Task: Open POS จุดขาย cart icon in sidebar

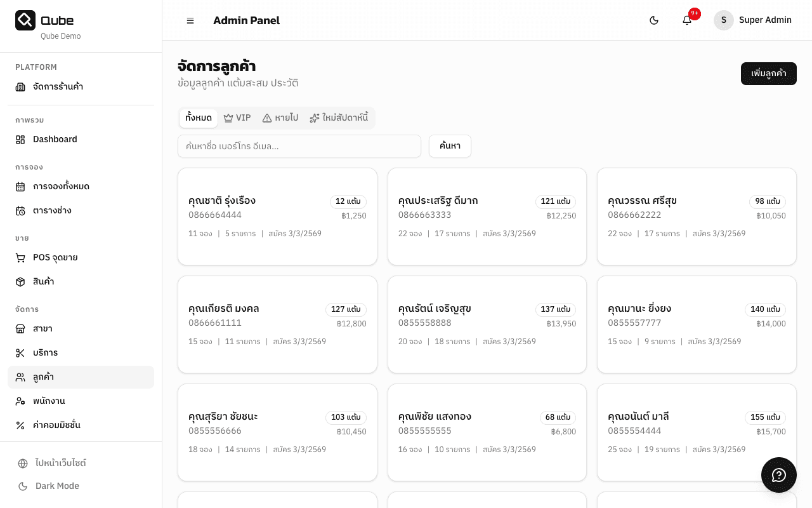Action: click(x=20, y=258)
